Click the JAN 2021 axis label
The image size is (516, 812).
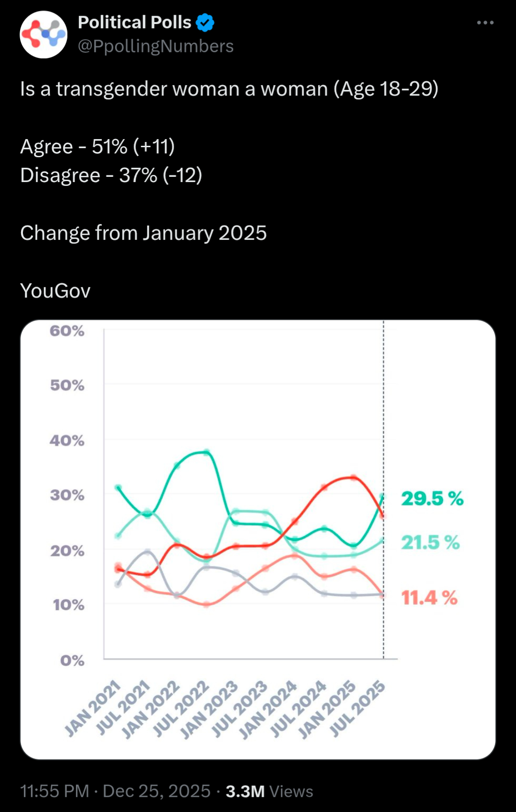point(93,709)
